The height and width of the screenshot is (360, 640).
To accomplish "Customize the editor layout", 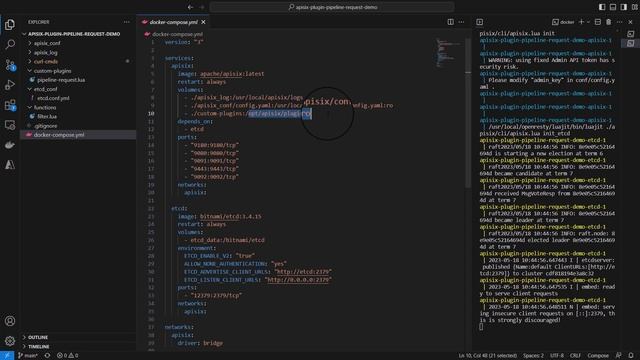I will point(635,7).
